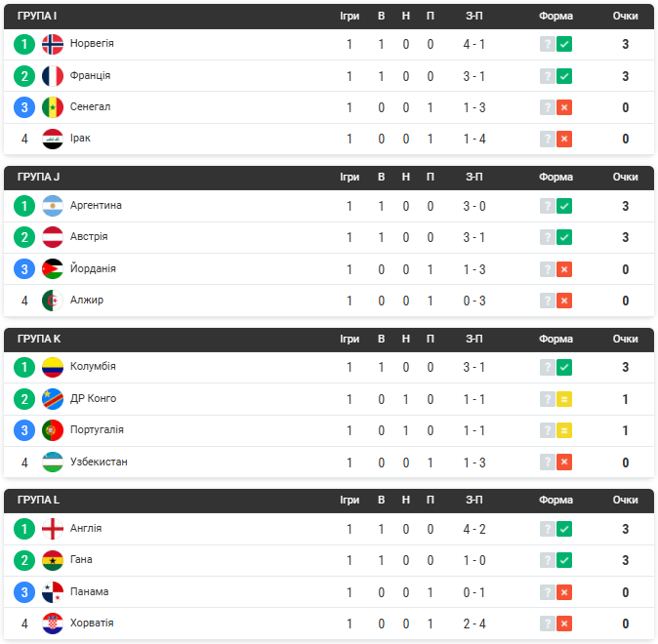This screenshot has height=644, width=658.
Task: Open the Йорданія team link
Action: coord(93,268)
